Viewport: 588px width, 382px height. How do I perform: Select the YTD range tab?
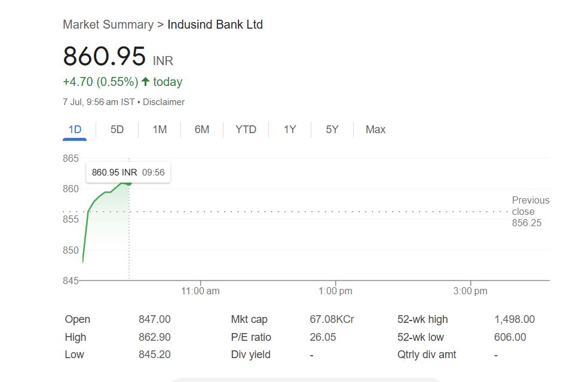pyautogui.click(x=246, y=130)
